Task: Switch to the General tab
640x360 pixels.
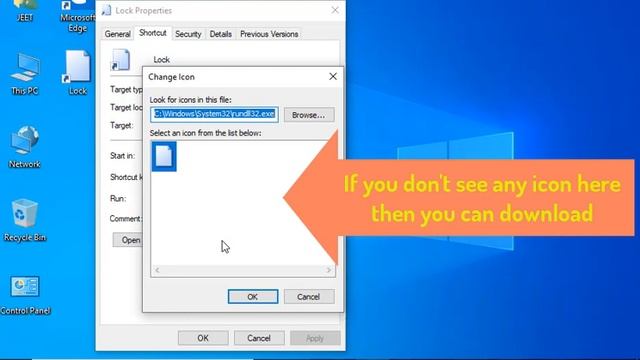Action: [117, 34]
